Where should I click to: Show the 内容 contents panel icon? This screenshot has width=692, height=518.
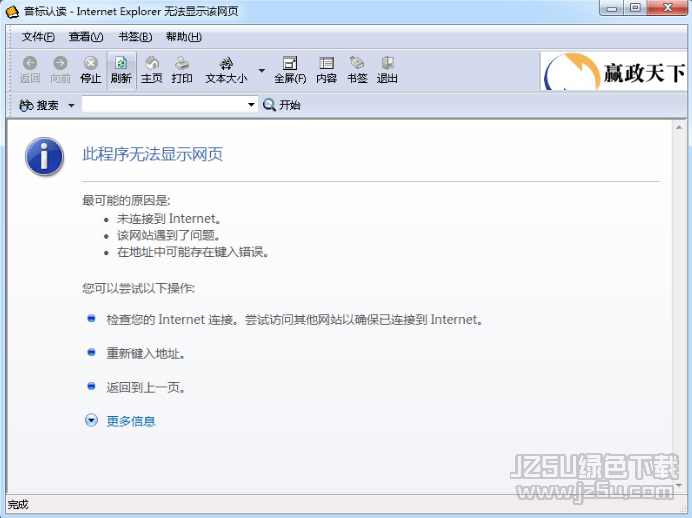coord(327,63)
